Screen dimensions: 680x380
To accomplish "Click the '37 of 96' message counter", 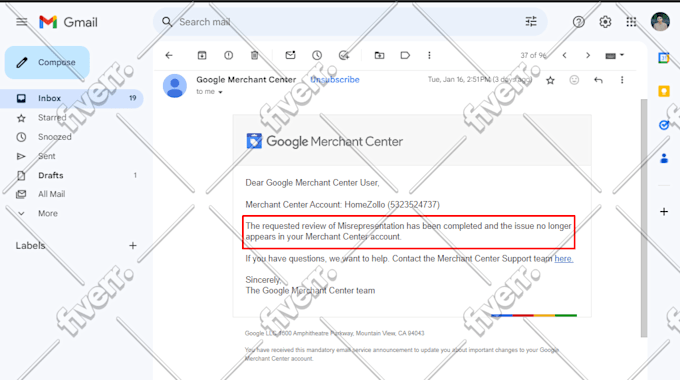I will click(x=533, y=55).
